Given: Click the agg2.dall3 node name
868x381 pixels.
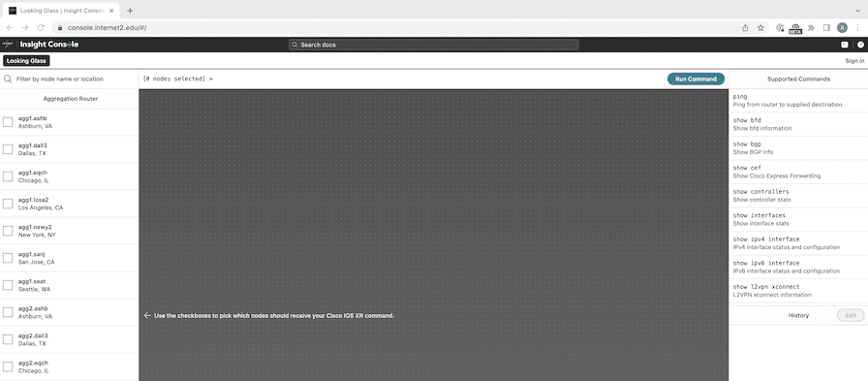Looking at the screenshot, I should coord(33,335).
